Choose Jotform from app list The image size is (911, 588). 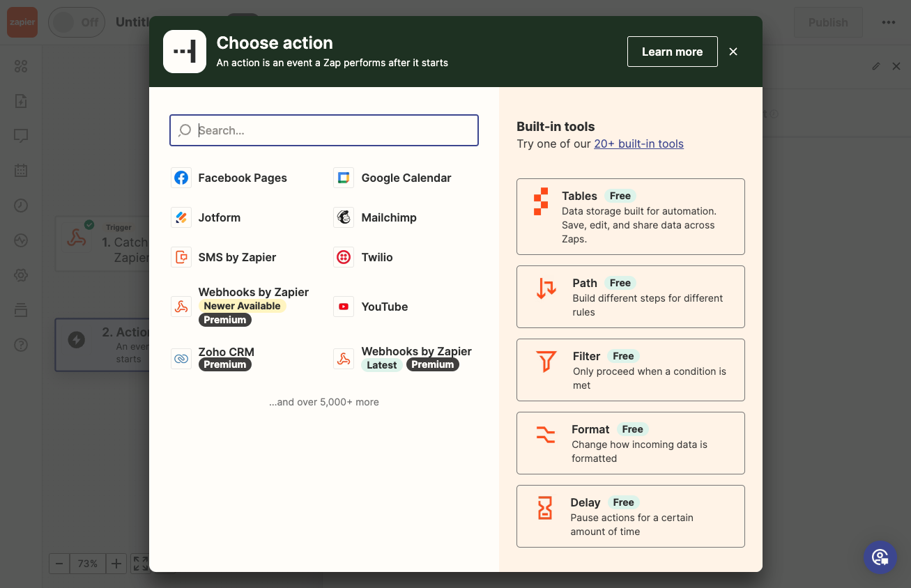click(x=220, y=217)
